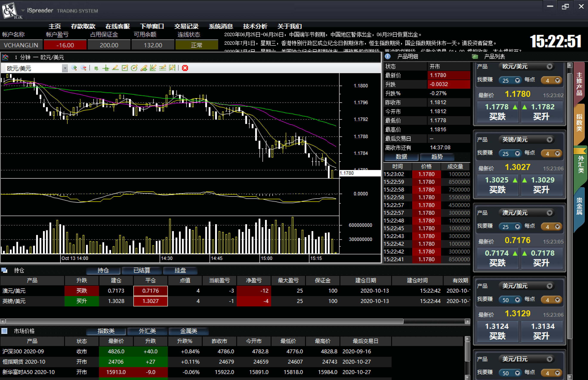Show the 趋势 view in product details
Image resolution: width=588 pixels, height=380 pixels.
[437, 157]
